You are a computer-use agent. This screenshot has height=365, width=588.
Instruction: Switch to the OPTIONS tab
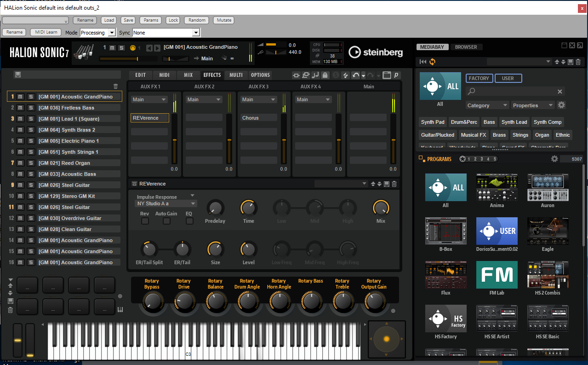pyautogui.click(x=260, y=75)
